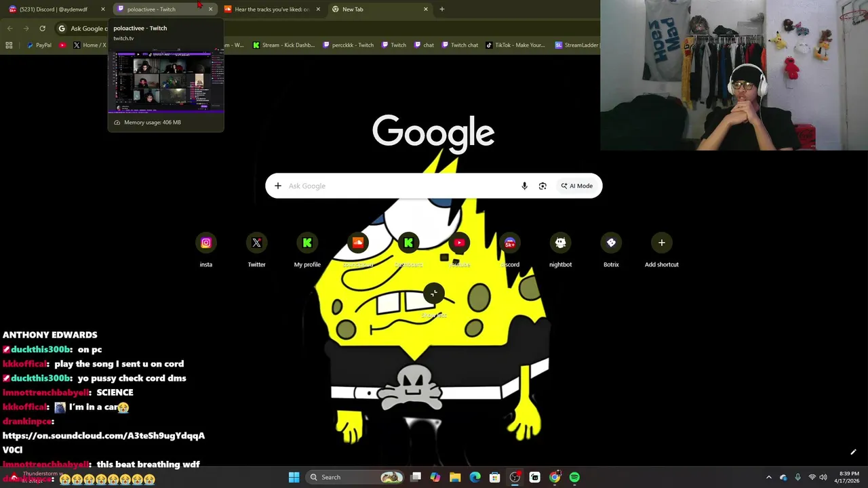Open Wi-Fi network settings in tray
Image resolution: width=868 pixels, height=488 pixels.
812,477
